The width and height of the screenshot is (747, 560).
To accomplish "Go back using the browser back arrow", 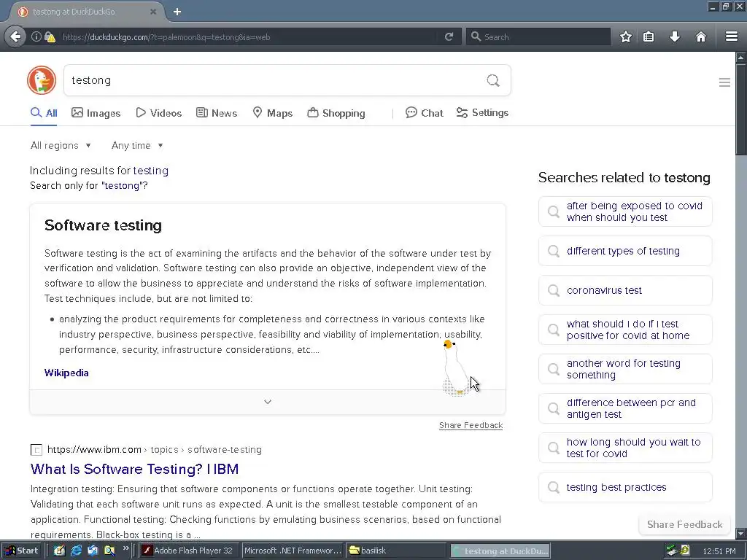I will 16,36.
